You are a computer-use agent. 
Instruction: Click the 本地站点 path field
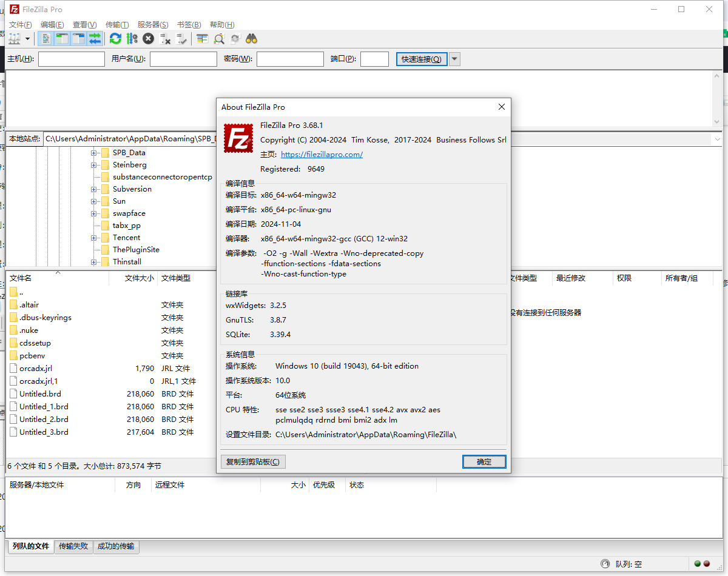point(130,139)
